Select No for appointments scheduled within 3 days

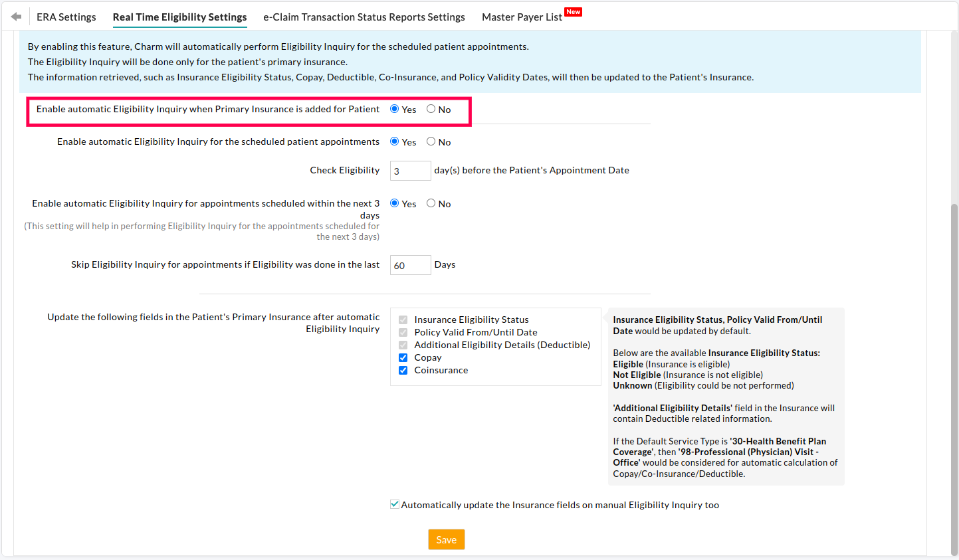[x=431, y=203]
